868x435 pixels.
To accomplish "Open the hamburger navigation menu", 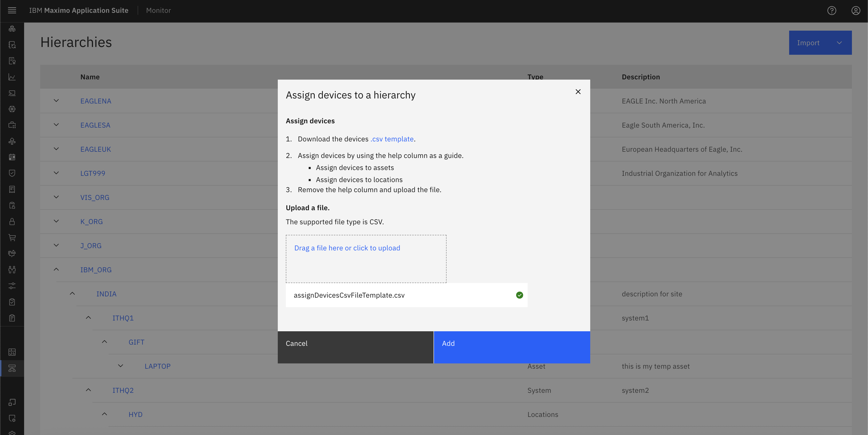I will (x=12, y=11).
